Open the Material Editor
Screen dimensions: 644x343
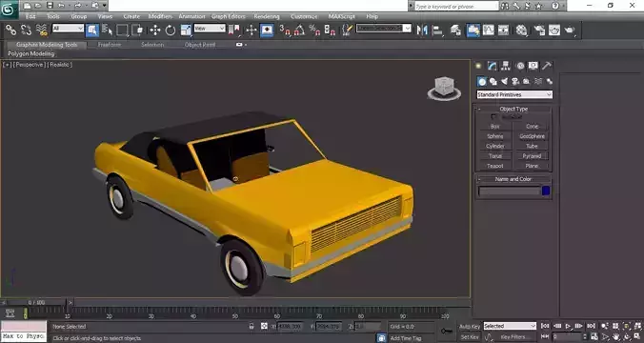point(522,30)
